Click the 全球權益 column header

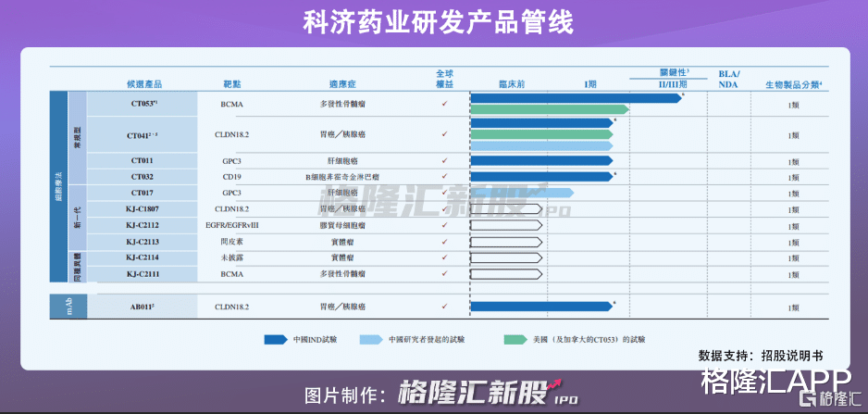[445, 80]
